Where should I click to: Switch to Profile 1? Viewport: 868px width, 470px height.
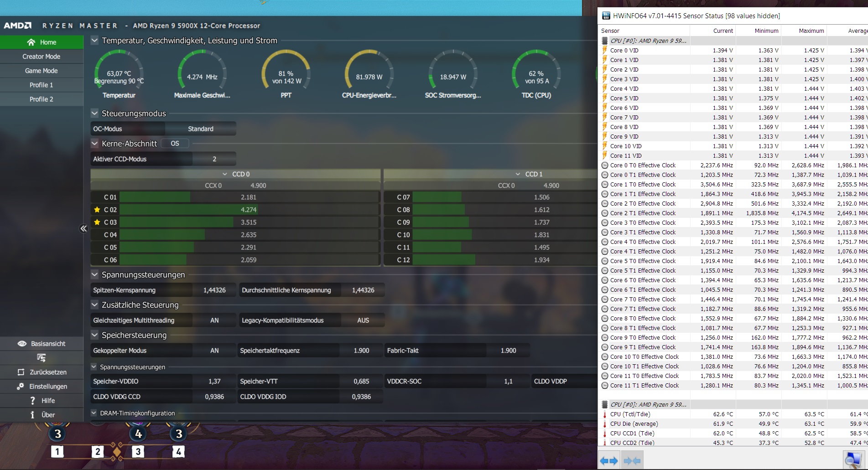[42, 85]
